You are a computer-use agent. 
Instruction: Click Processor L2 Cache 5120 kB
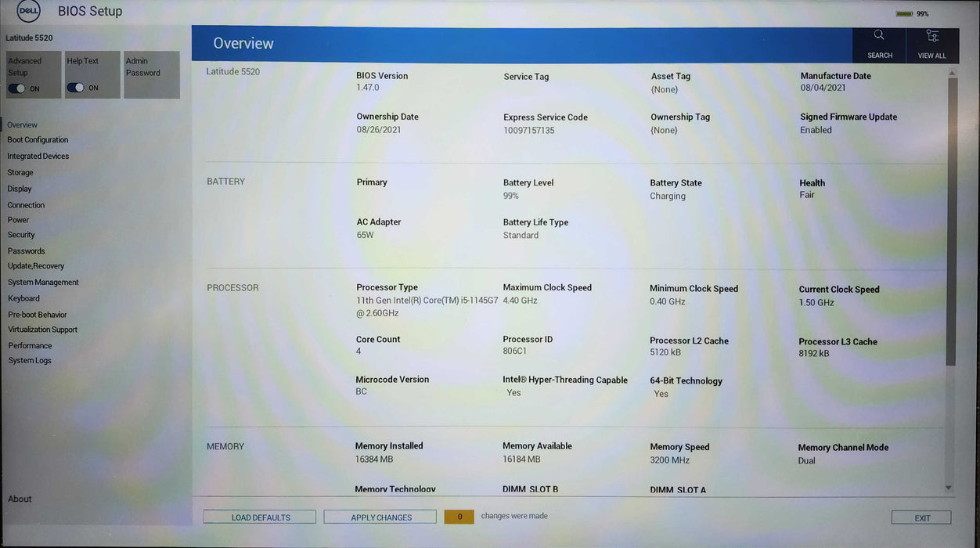coord(665,352)
